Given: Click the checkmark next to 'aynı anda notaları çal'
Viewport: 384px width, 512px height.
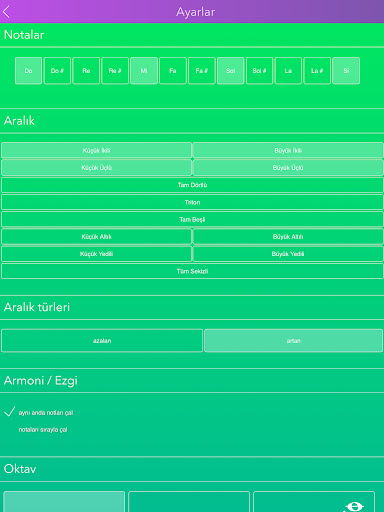Looking at the screenshot, I should click(x=9, y=412).
